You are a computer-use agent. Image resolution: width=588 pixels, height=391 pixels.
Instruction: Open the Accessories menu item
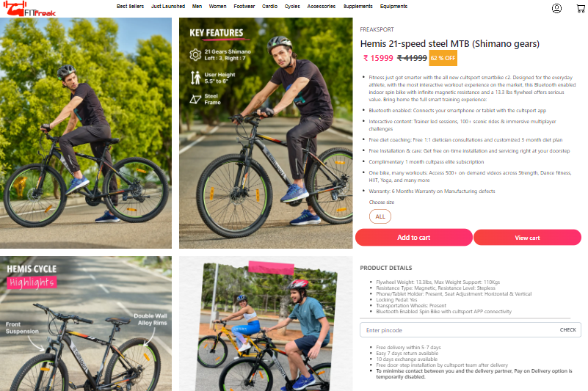click(x=322, y=7)
